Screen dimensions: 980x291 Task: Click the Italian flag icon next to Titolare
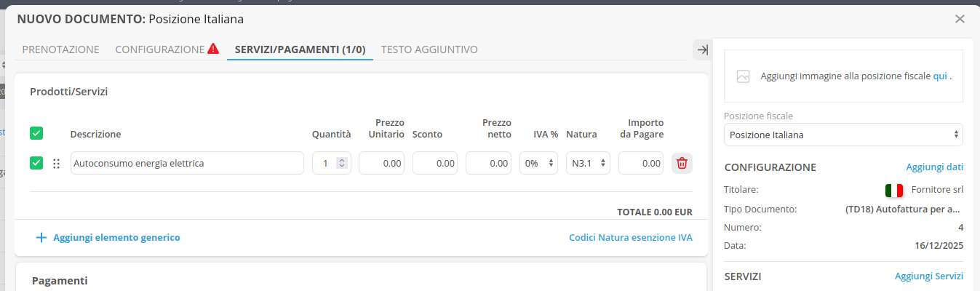coord(893,190)
